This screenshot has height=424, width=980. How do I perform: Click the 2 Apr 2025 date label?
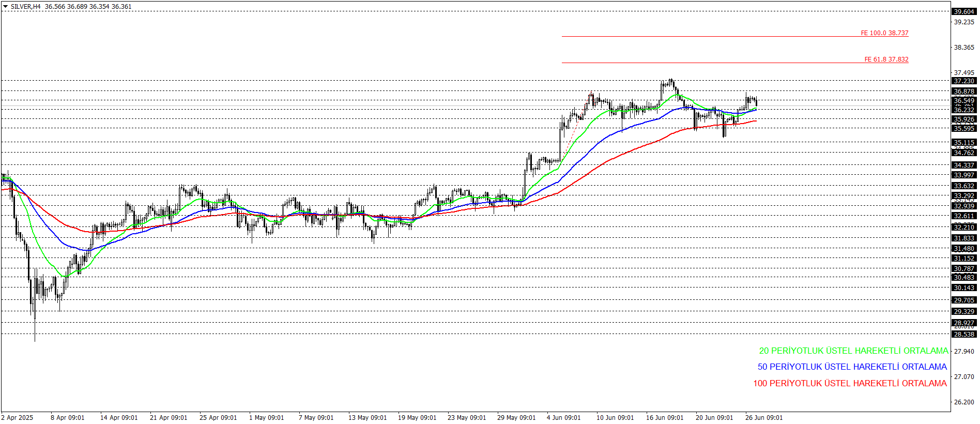pos(17,418)
